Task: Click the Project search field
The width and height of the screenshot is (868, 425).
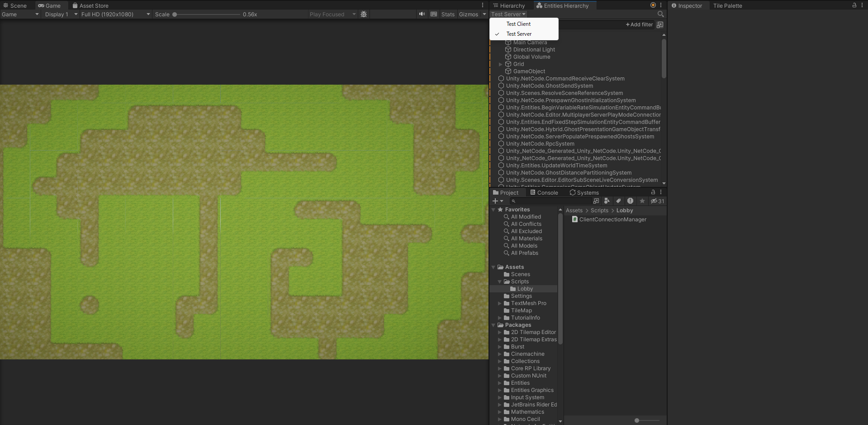Action: 550,201
